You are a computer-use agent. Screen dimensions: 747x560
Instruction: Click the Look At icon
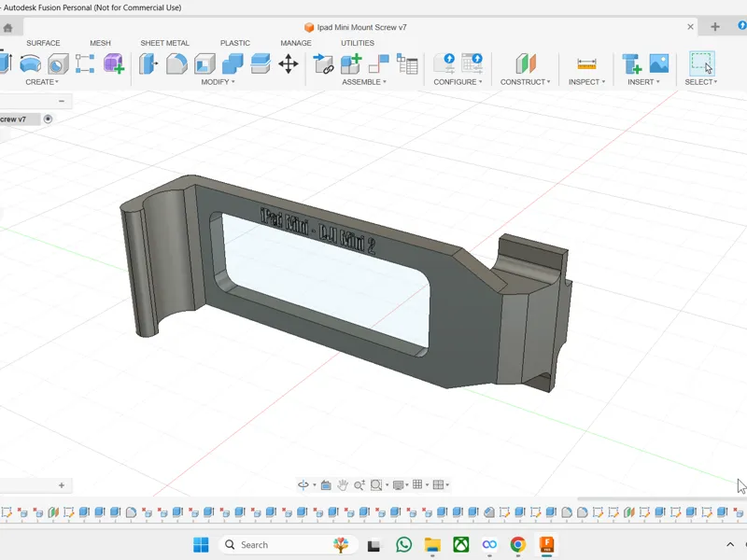[326, 485]
